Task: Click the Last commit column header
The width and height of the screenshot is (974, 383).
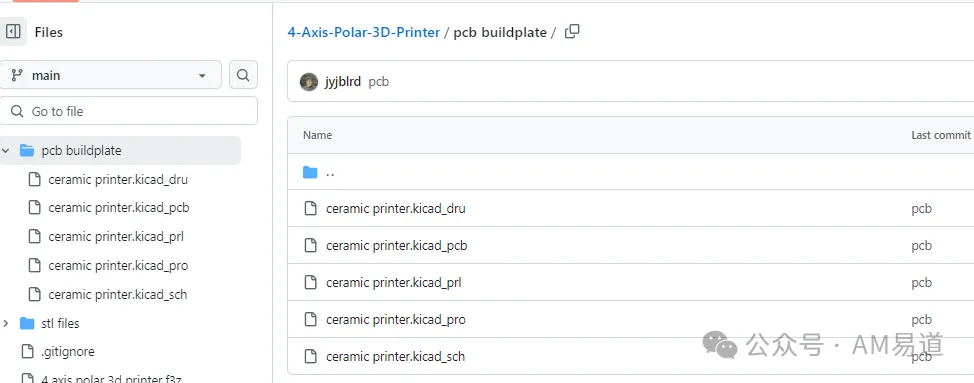Action: coord(940,135)
